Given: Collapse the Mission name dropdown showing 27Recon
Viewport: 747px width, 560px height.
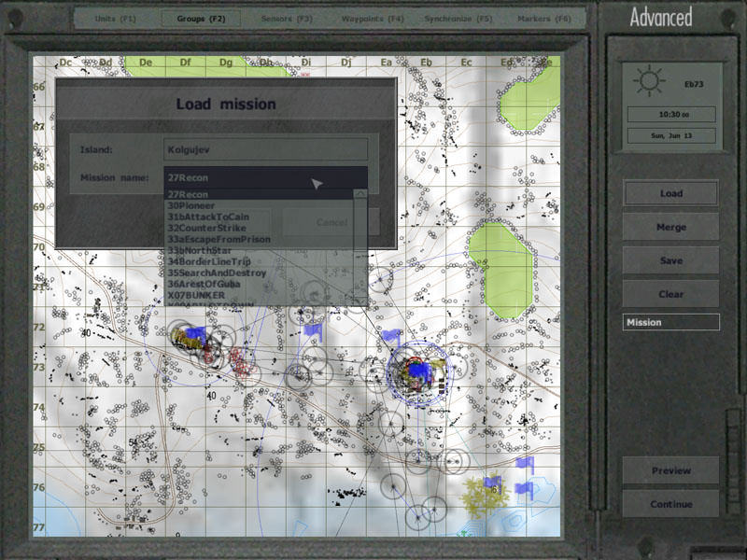Looking at the screenshot, I should coord(265,177).
